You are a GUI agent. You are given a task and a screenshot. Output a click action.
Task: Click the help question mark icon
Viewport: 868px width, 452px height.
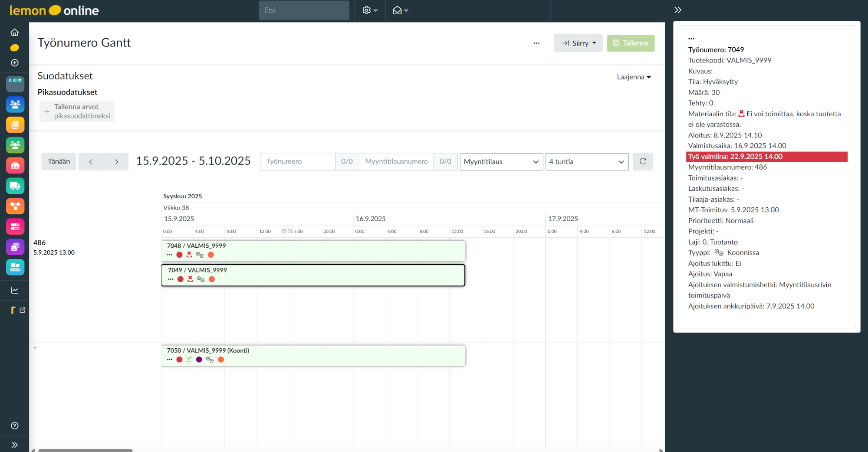coord(15,426)
